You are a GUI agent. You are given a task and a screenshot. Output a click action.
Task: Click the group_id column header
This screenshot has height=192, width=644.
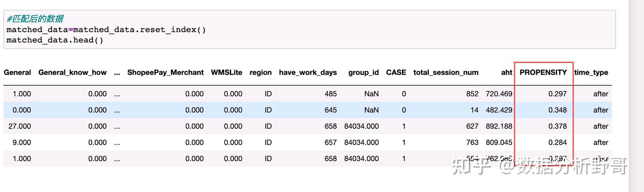pyautogui.click(x=363, y=72)
